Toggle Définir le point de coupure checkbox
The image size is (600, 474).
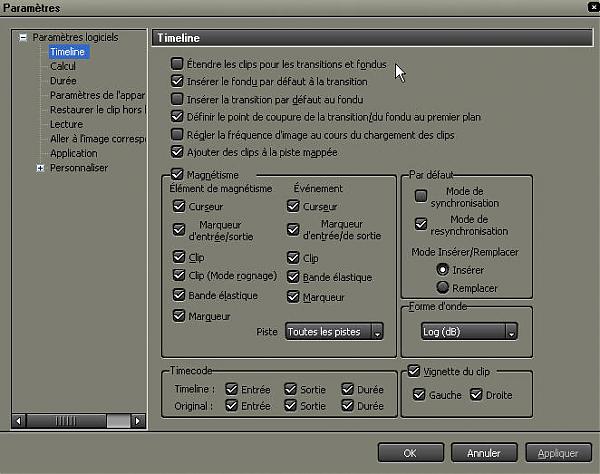[x=177, y=116]
